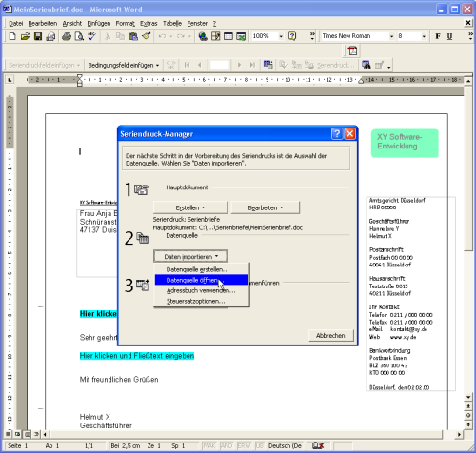The width and height of the screenshot is (476, 453).
Task: Open the zoom 100% dropdown
Action: click(281, 36)
